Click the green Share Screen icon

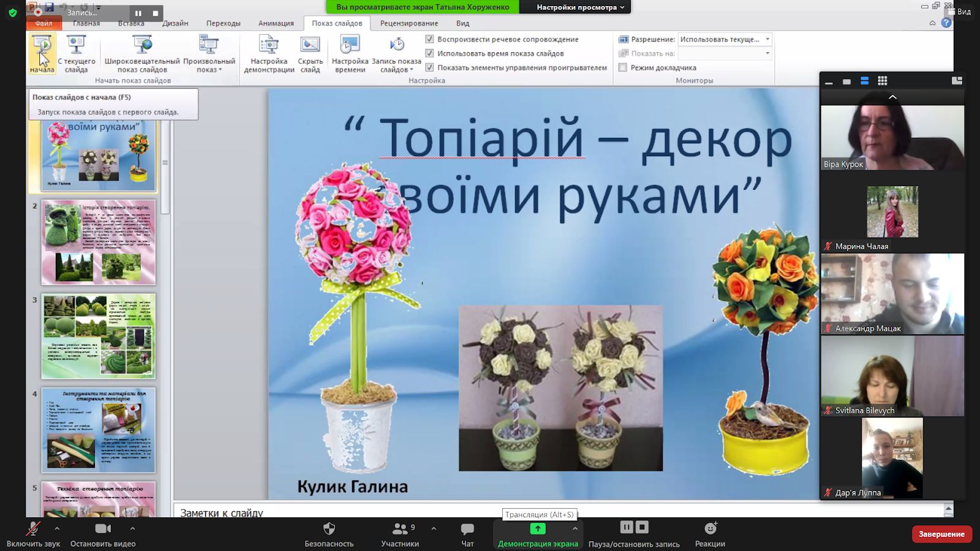click(537, 528)
